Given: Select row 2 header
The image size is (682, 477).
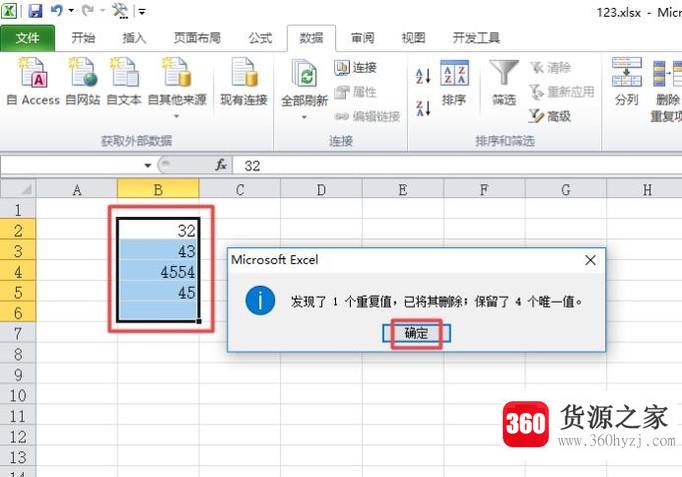Looking at the screenshot, I should click(x=18, y=230).
